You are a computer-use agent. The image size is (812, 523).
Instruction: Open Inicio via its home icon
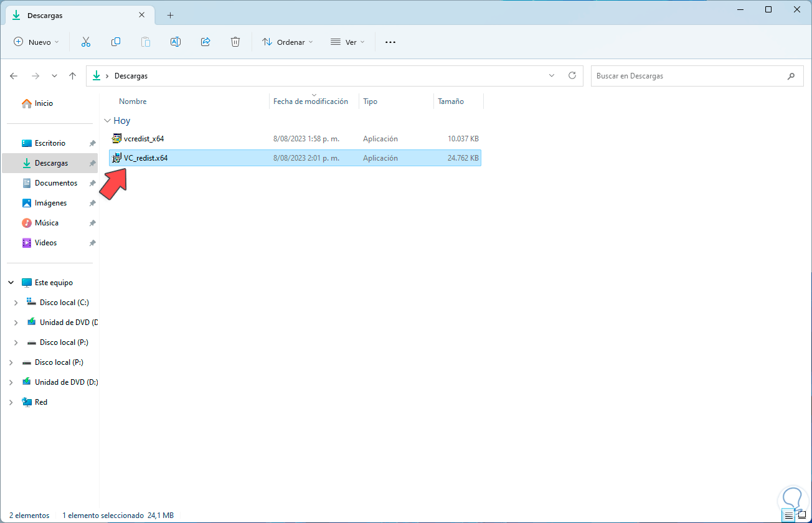point(27,103)
